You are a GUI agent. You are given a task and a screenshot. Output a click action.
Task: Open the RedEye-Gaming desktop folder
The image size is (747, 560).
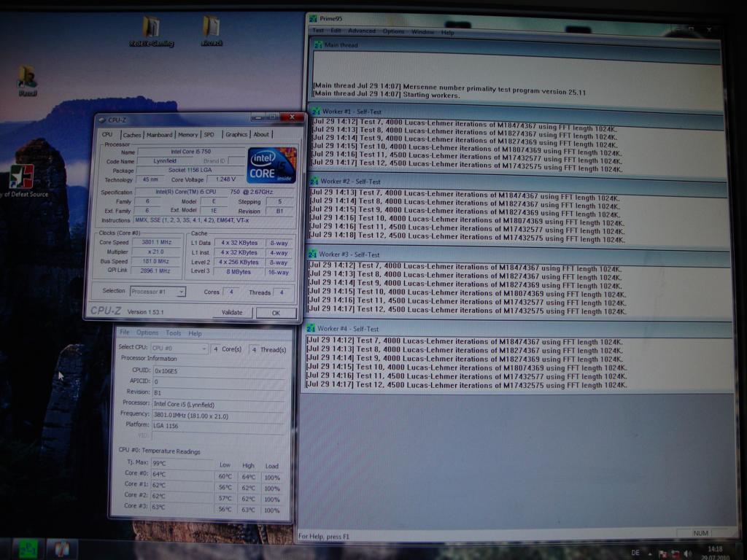pos(152,31)
